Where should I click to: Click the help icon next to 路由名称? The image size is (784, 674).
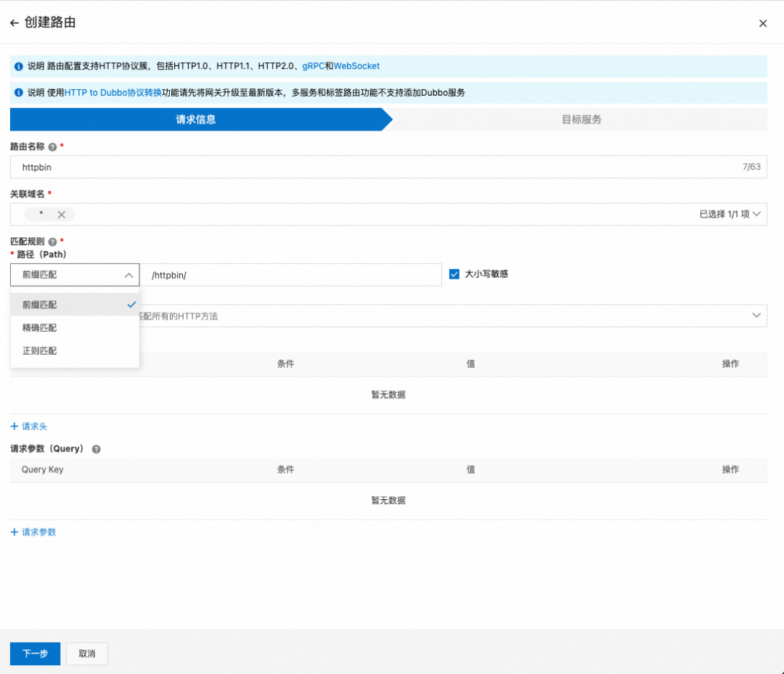coord(52,147)
